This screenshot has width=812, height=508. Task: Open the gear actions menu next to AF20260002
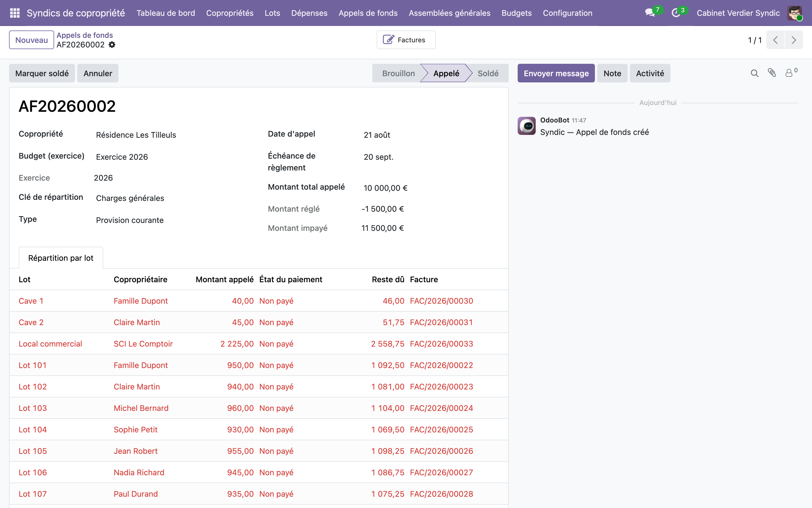pos(112,45)
